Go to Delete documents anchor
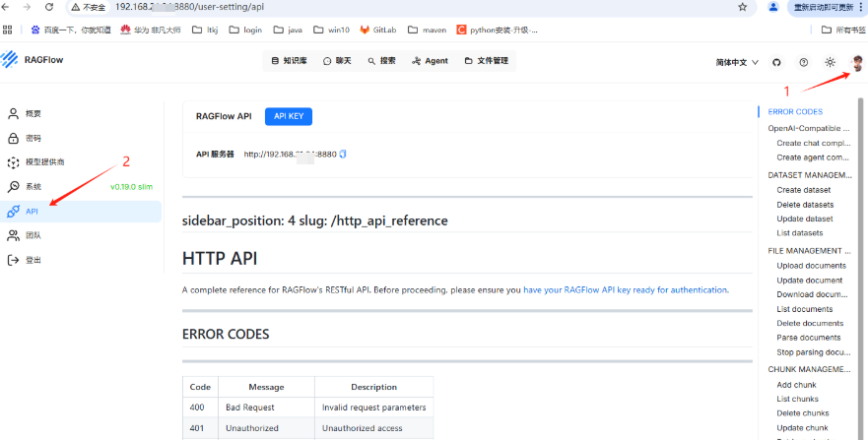 [x=810, y=324]
